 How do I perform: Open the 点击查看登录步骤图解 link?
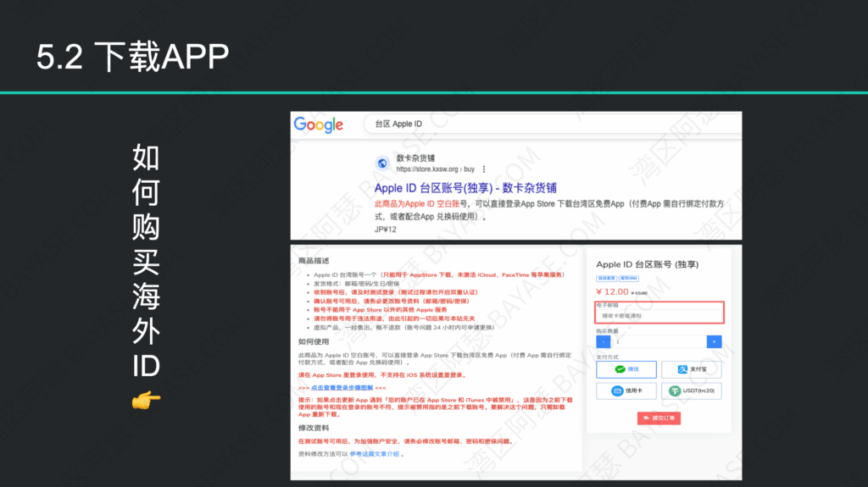(x=342, y=387)
